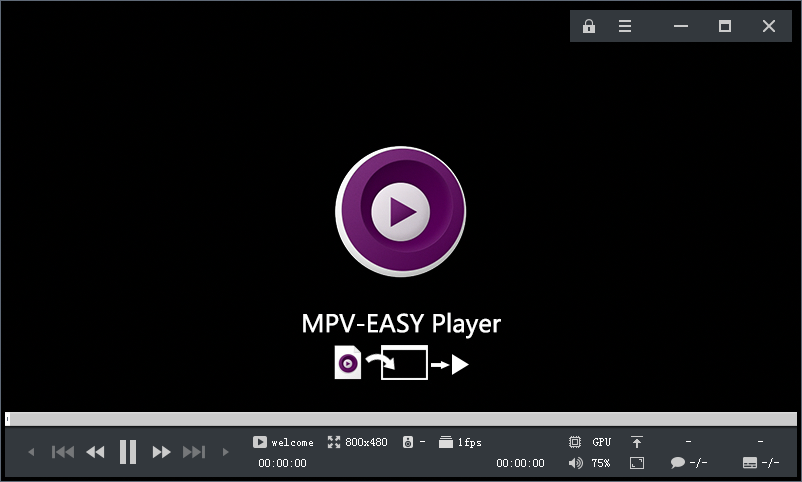Open subtitle track selector showing -/-
The width and height of the screenshot is (802, 482).
click(x=761, y=463)
